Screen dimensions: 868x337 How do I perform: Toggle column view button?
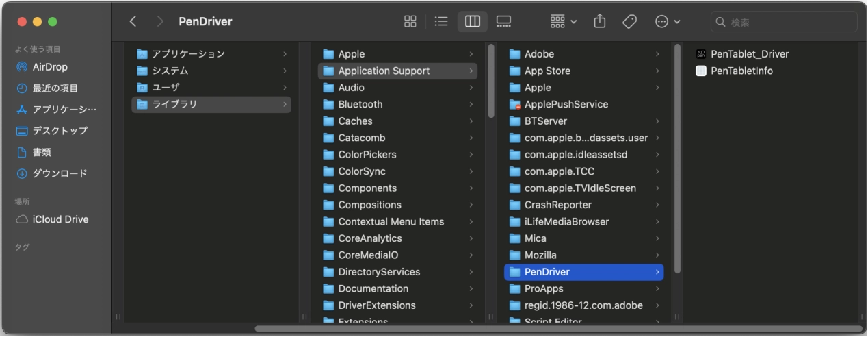[x=472, y=21]
